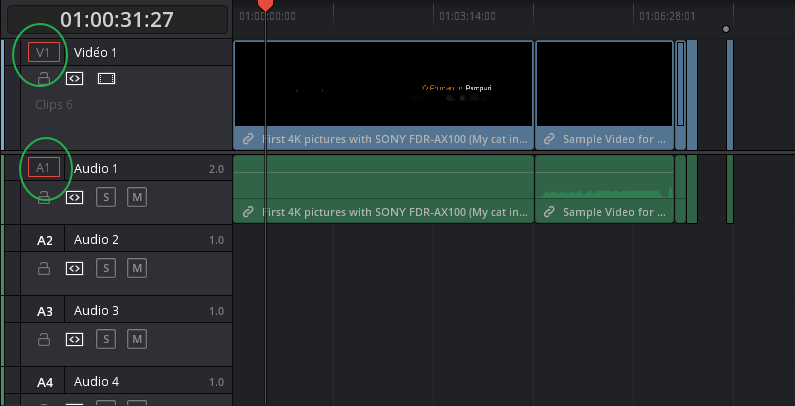
Task: Select the A3 track destination control
Action: (45, 311)
